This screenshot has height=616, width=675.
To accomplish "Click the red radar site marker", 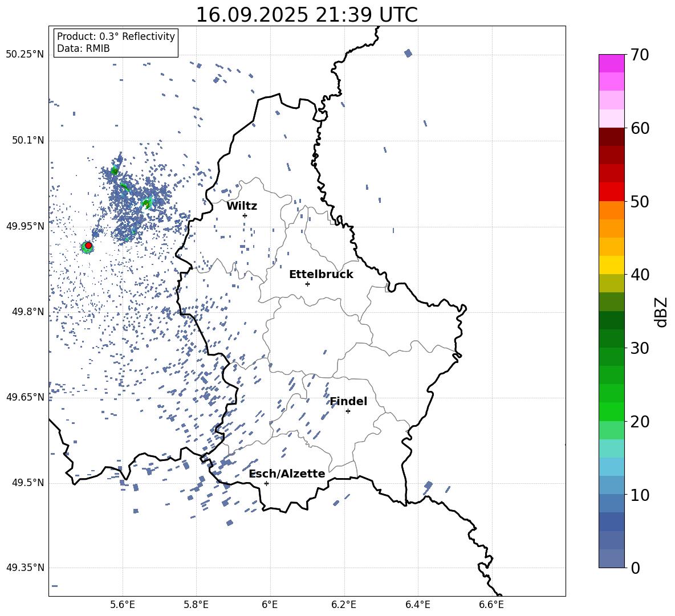I will pyautogui.click(x=88, y=246).
